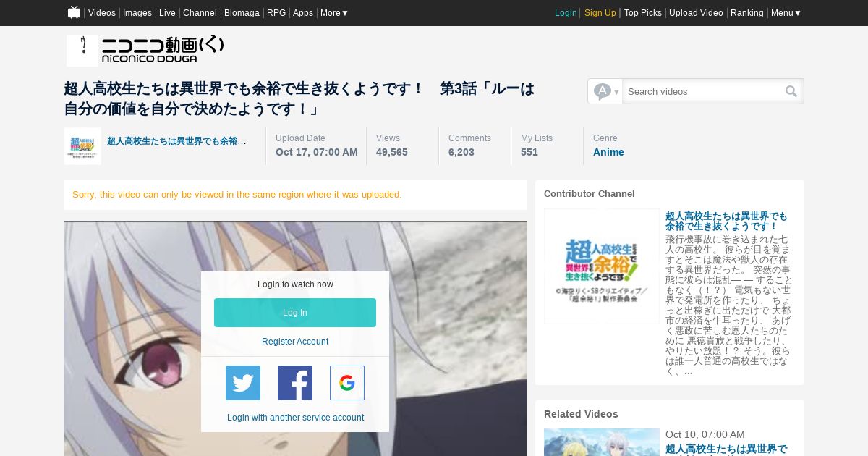The width and height of the screenshot is (868, 456).
Task: Click the Japanese channel description text
Action: tap(729, 305)
